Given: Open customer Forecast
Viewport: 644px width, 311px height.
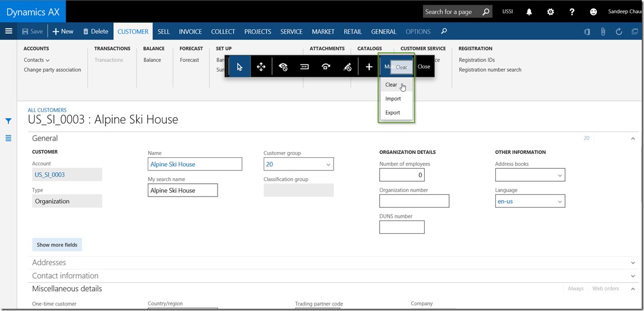Looking at the screenshot, I should 189,60.
